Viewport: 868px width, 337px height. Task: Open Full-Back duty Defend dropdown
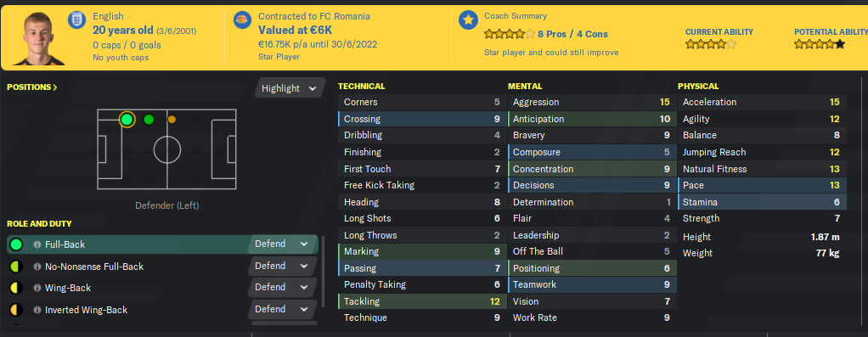click(282, 244)
